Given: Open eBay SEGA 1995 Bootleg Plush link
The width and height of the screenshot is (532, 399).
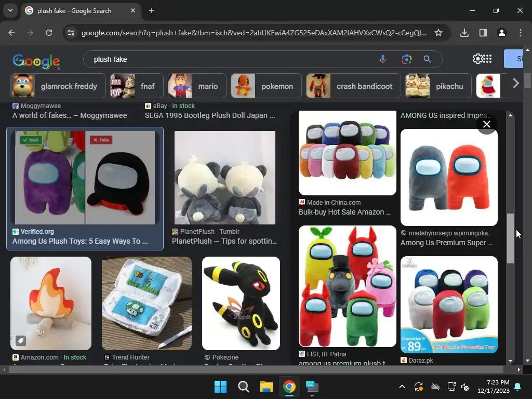Looking at the screenshot, I should [210, 115].
